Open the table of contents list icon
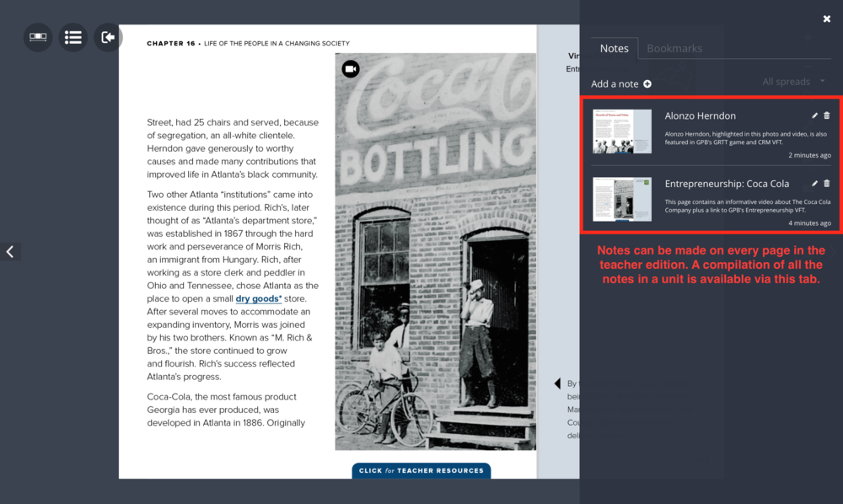 (73, 37)
